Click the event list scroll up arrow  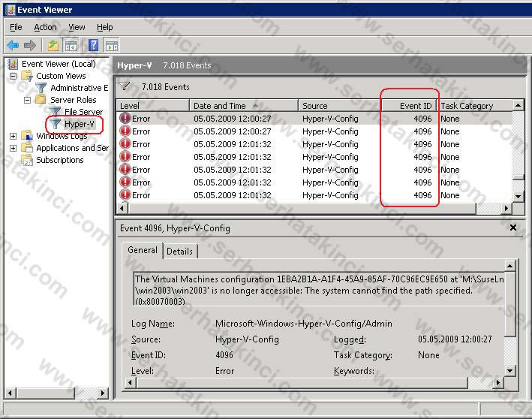518,106
